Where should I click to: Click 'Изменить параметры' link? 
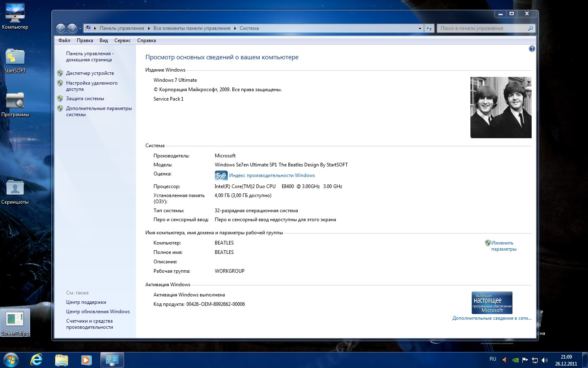503,246
